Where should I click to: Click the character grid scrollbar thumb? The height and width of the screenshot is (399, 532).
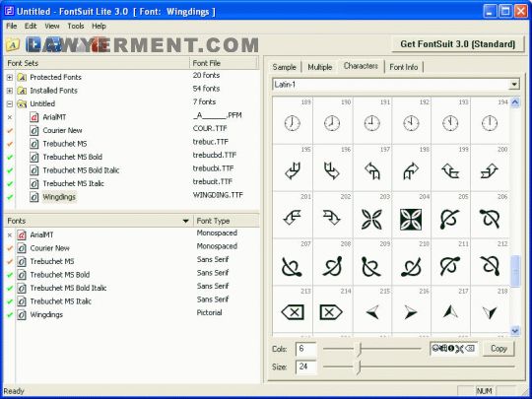click(x=515, y=271)
